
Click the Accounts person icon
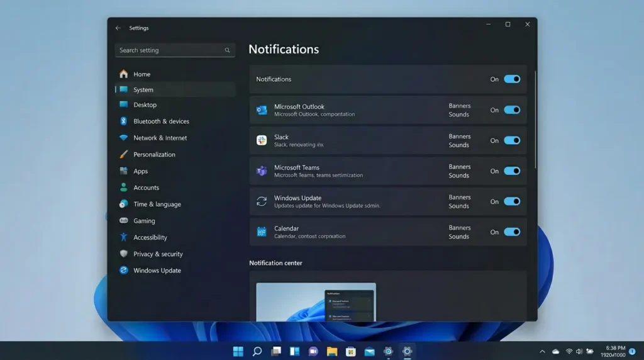pyautogui.click(x=124, y=188)
